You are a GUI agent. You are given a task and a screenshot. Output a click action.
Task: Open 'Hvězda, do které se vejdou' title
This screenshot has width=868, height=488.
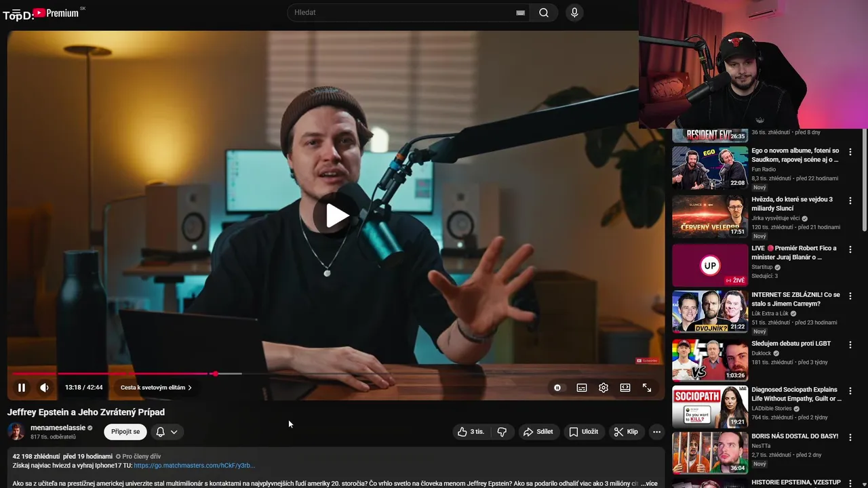coord(792,204)
